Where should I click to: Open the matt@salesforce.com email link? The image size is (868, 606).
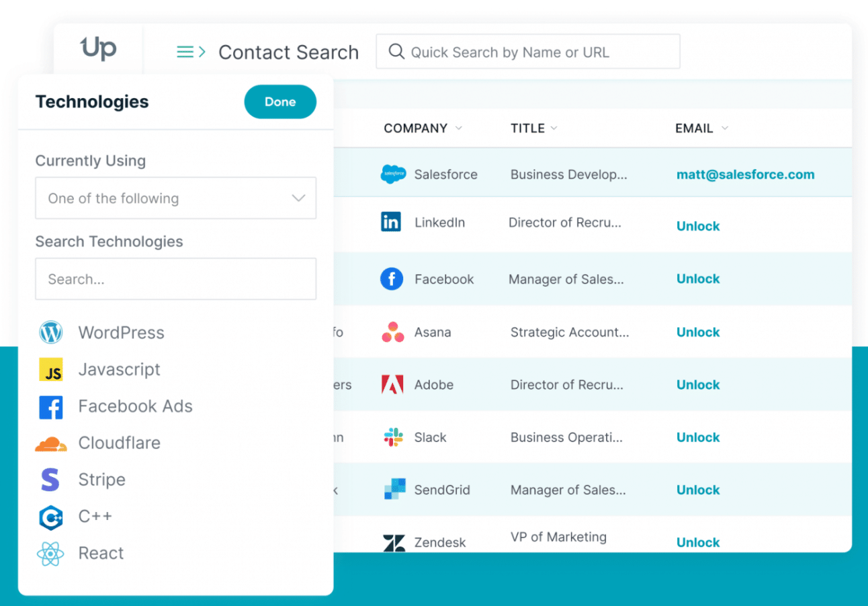click(745, 175)
